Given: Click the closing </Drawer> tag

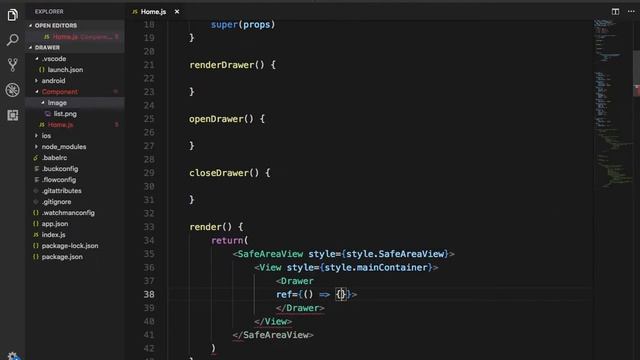Looking at the screenshot, I should (300, 308).
